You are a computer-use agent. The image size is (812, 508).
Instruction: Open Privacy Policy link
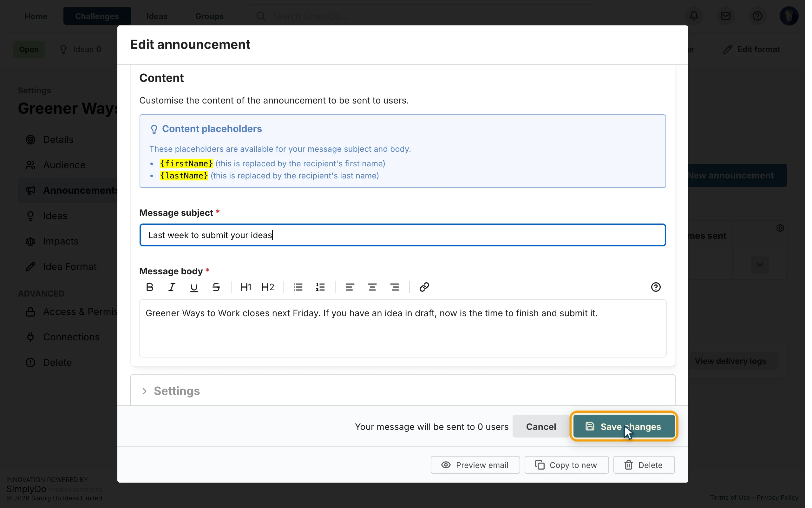pos(777,498)
